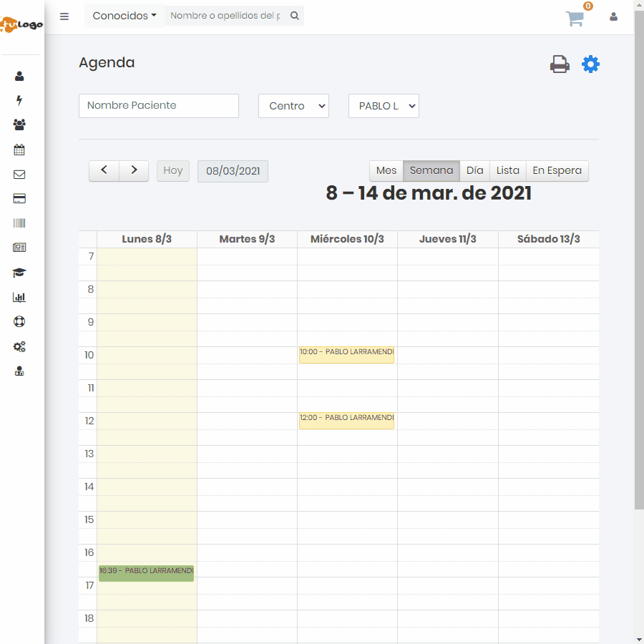The height and width of the screenshot is (644, 644).
Task: Switch to Mes calendar view
Action: [x=386, y=170]
